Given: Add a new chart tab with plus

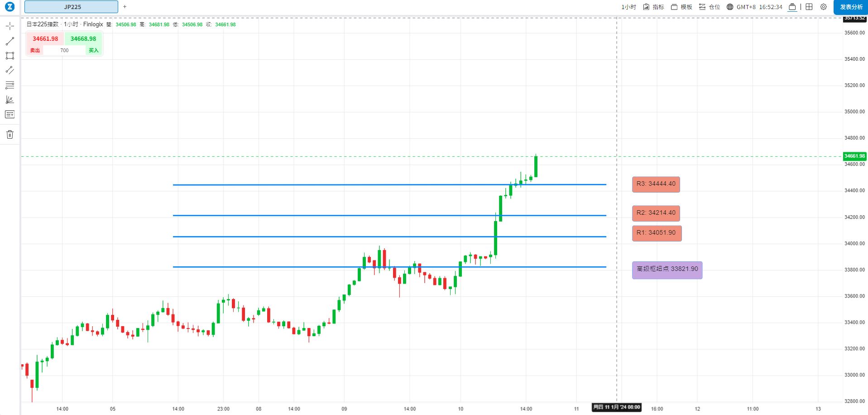Looking at the screenshot, I should tap(125, 7).
